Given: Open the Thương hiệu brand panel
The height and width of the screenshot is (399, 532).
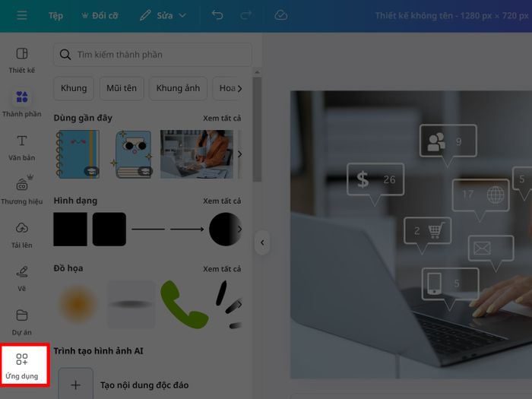Looking at the screenshot, I should click(x=22, y=191).
